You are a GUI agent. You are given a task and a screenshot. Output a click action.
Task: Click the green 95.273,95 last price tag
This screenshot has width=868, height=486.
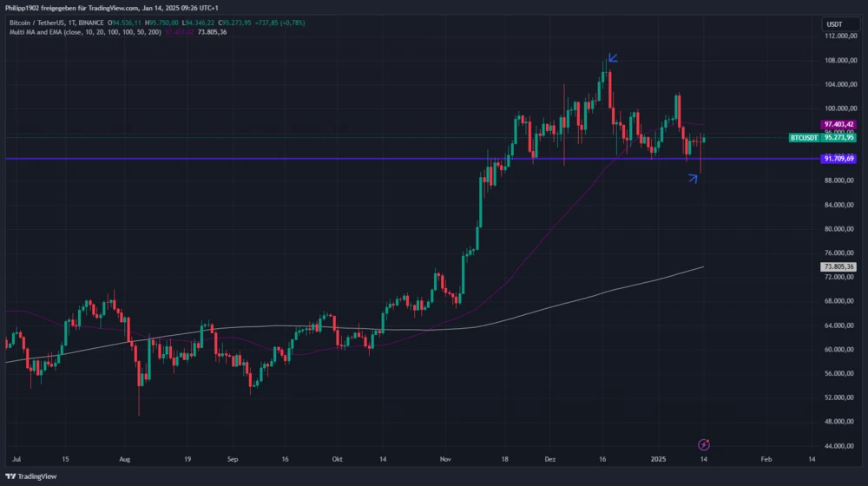(x=838, y=138)
